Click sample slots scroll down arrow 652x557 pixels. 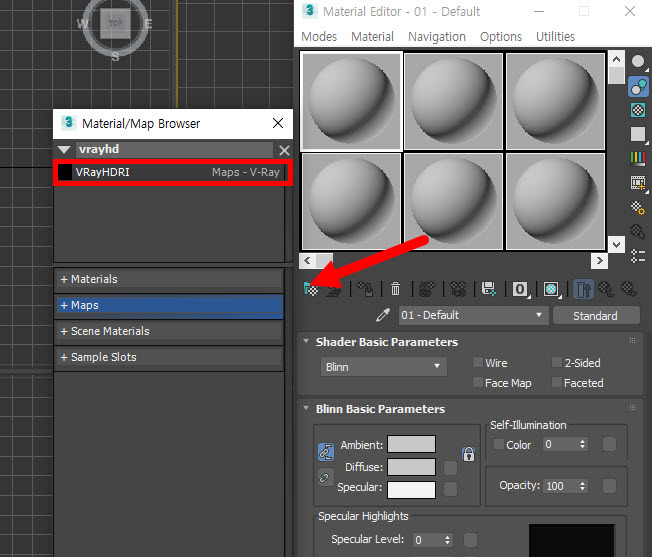(616, 244)
